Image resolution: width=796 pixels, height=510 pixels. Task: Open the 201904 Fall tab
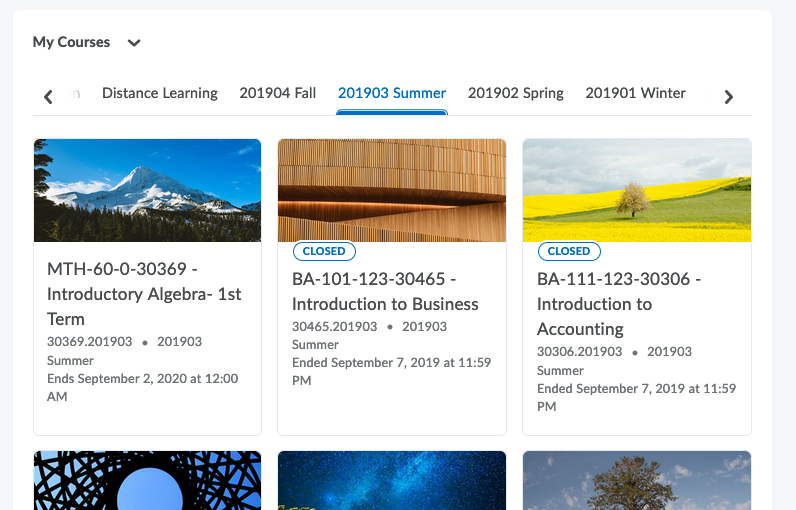pos(277,93)
